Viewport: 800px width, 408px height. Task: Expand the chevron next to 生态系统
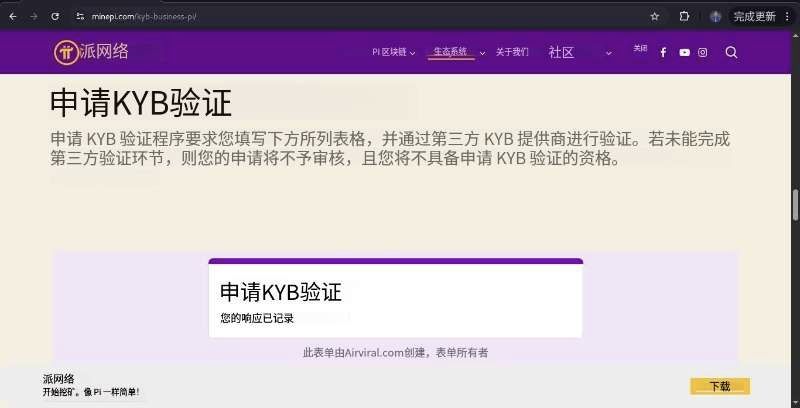[x=482, y=53]
